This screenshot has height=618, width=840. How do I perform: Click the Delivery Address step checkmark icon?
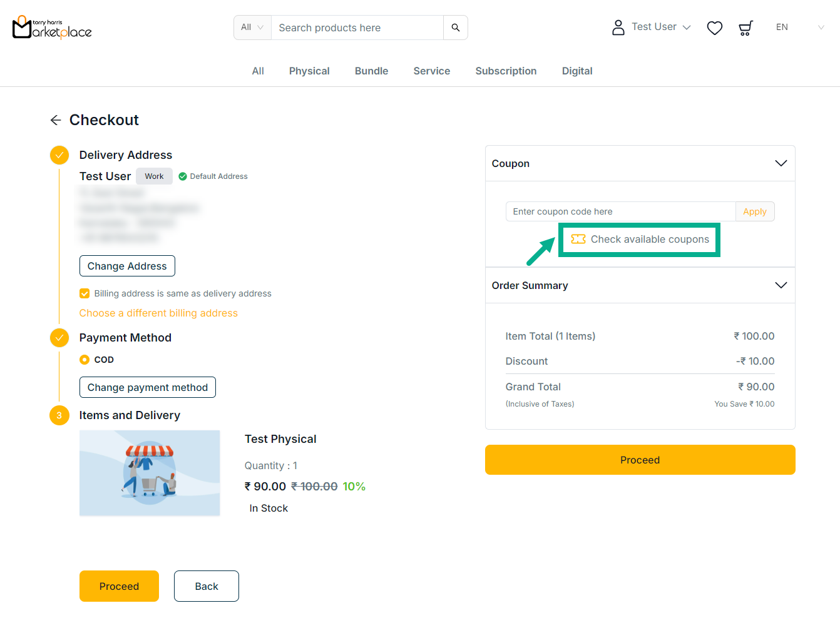pos(59,155)
